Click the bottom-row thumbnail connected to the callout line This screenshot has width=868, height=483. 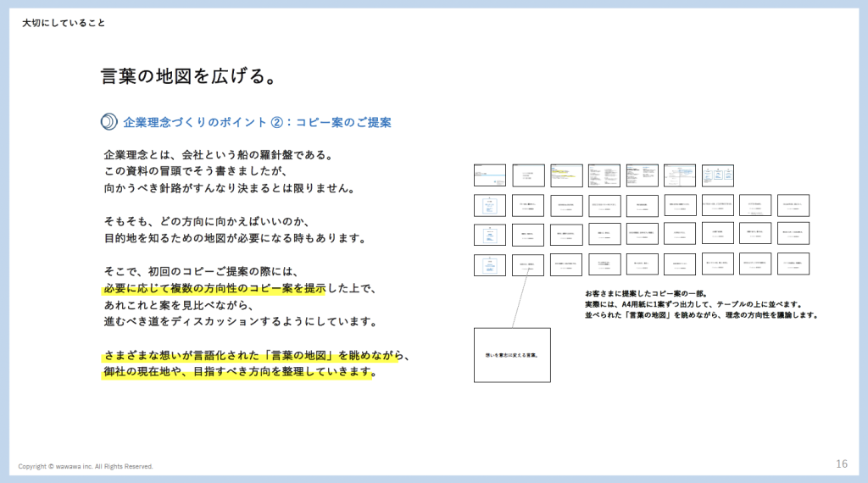pyautogui.click(x=528, y=264)
